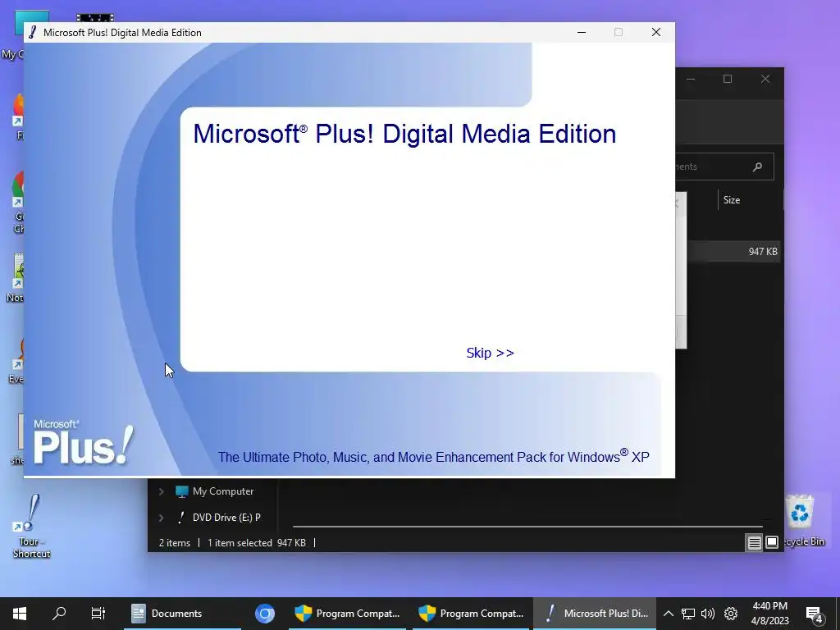Close the Microsoft Plus! Digital Media window
The image size is (840, 630).
click(655, 32)
